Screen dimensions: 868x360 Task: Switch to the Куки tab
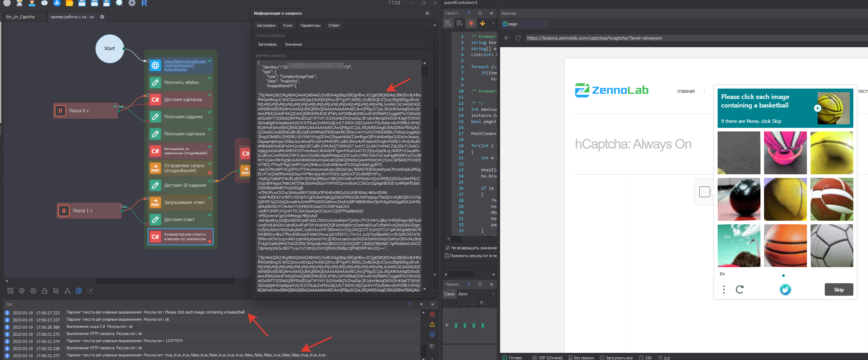tap(288, 25)
